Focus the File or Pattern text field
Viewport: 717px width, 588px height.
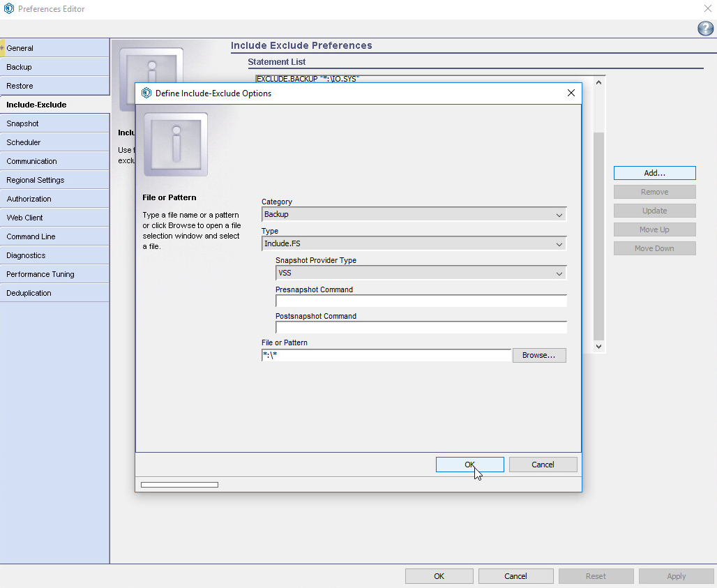(386, 356)
